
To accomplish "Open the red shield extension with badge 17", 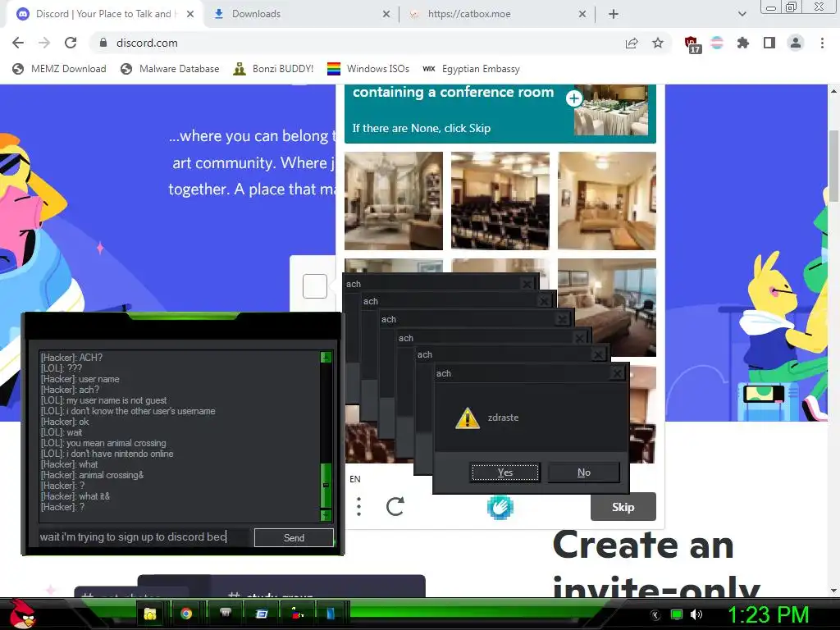I will 692,44.
